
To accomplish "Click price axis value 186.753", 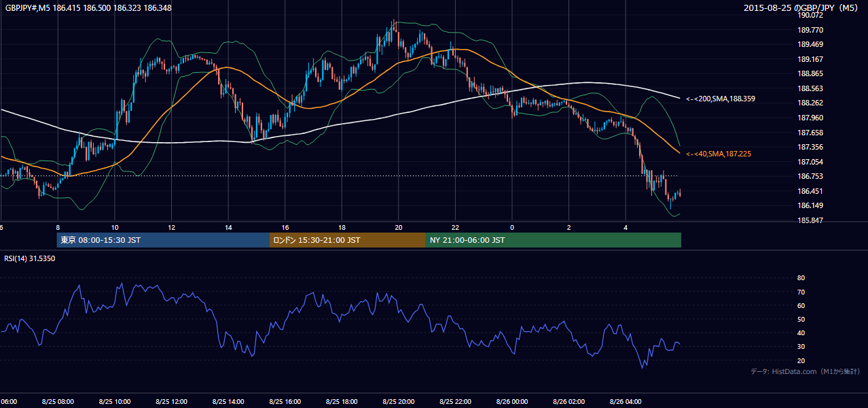I will click(x=810, y=176).
